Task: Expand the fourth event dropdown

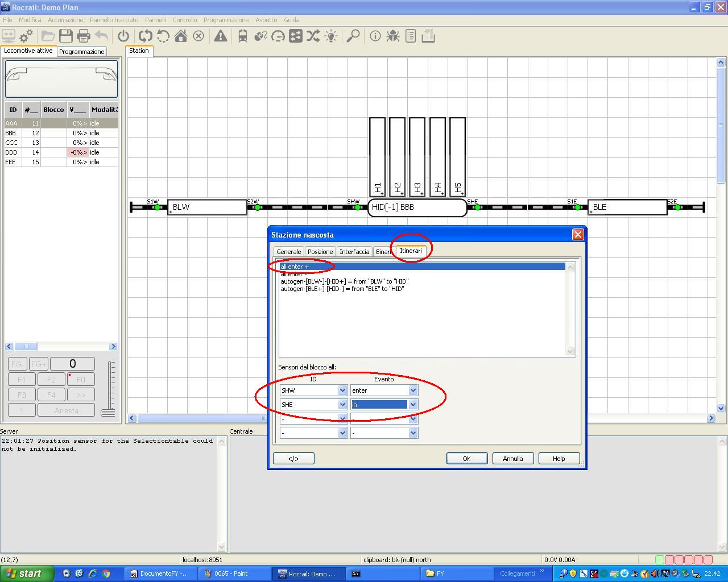Action: (413, 433)
